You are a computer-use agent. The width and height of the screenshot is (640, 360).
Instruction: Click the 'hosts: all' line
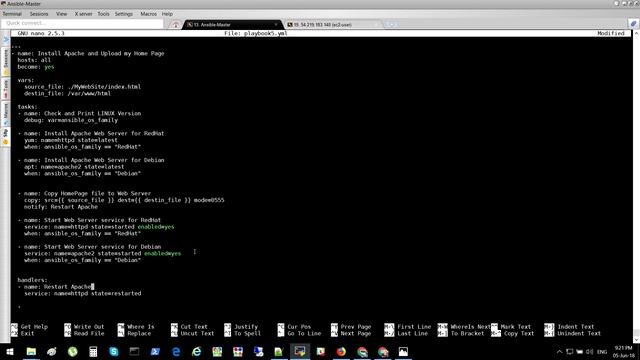click(x=34, y=60)
